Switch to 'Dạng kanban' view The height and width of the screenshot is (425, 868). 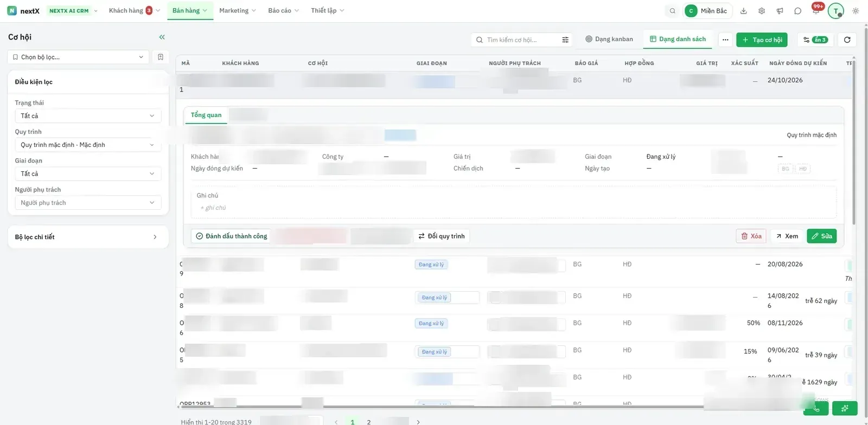click(609, 39)
